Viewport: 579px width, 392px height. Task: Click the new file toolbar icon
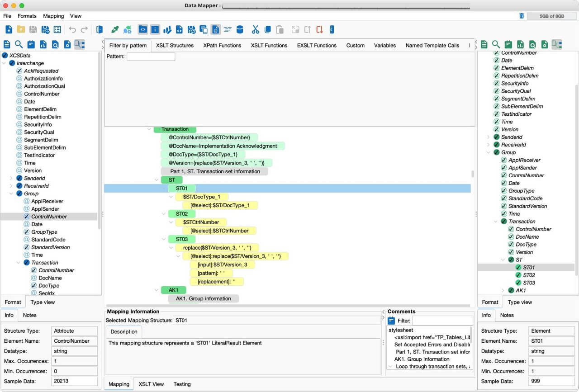coord(9,29)
